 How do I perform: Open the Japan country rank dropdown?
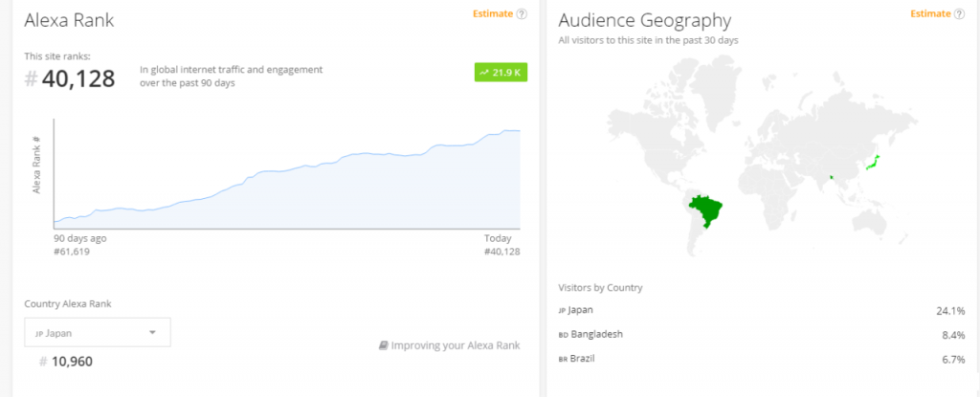[x=97, y=333]
